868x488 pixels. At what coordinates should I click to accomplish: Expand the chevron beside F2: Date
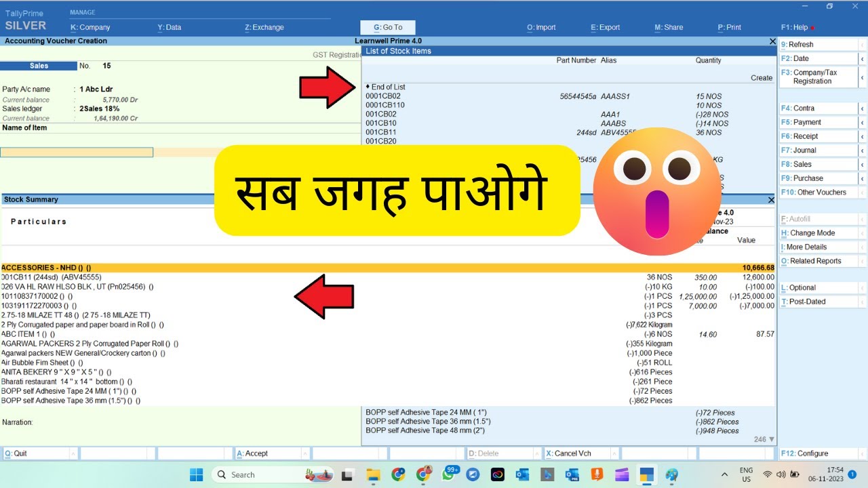coord(863,59)
